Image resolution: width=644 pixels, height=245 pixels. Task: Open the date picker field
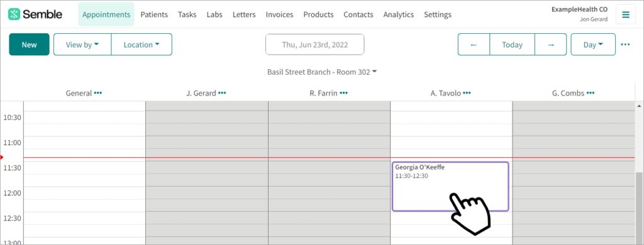click(315, 45)
